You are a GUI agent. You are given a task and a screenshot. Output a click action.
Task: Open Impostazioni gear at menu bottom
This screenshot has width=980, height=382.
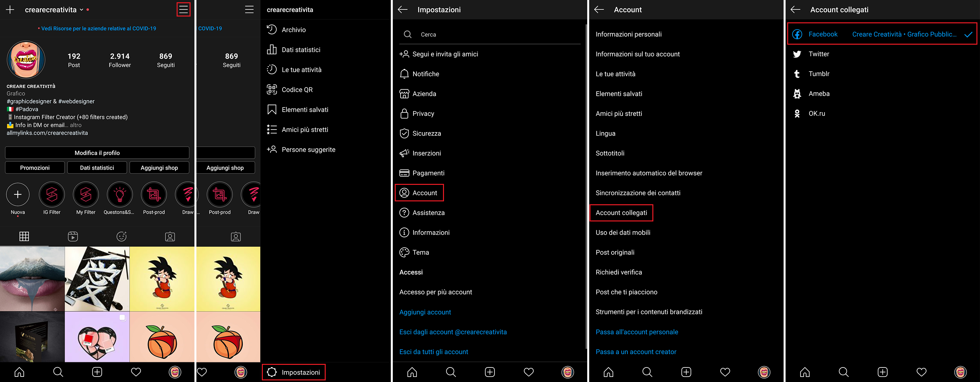tap(293, 373)
